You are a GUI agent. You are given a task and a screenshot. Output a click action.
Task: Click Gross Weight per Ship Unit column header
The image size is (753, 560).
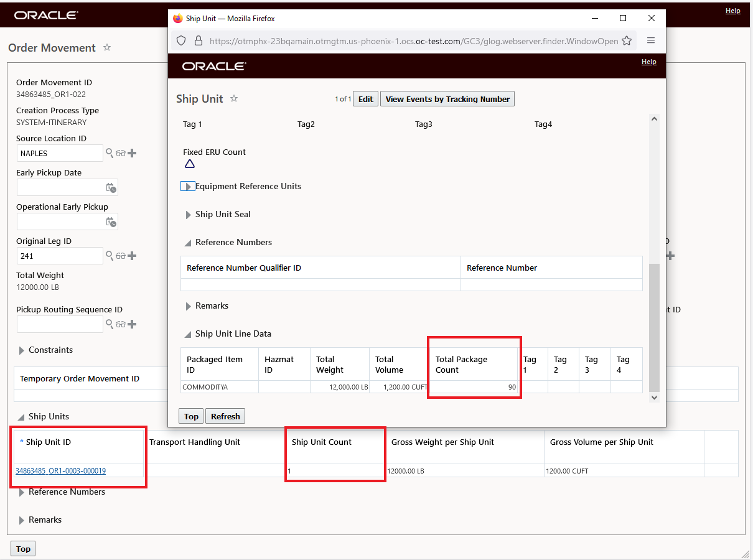pos(442,442)
